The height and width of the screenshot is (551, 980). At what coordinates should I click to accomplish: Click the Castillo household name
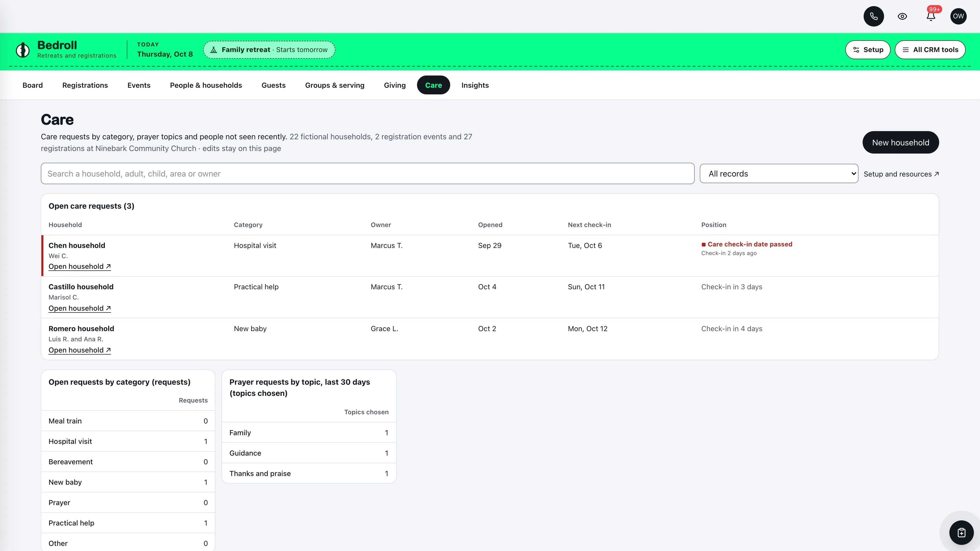coord(81,287)
